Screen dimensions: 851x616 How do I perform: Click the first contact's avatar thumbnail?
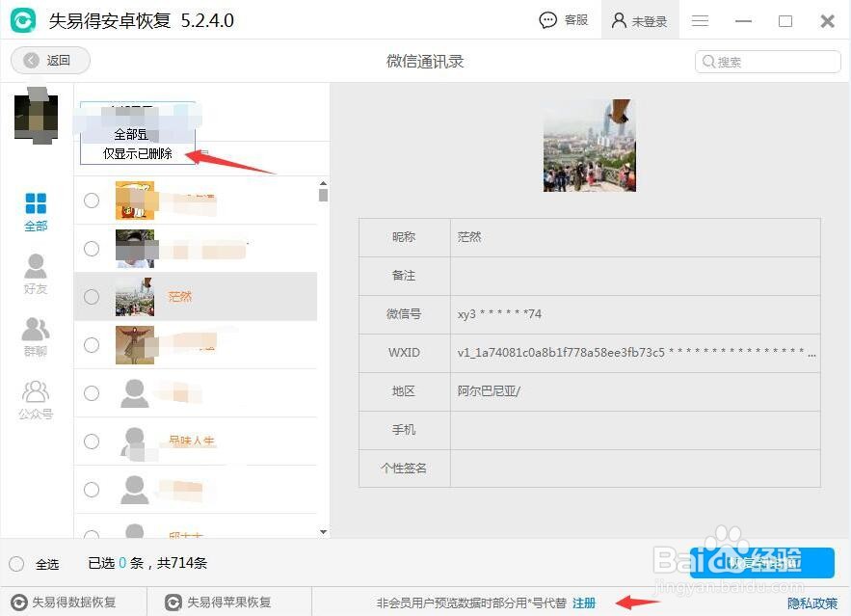point(135,201)
